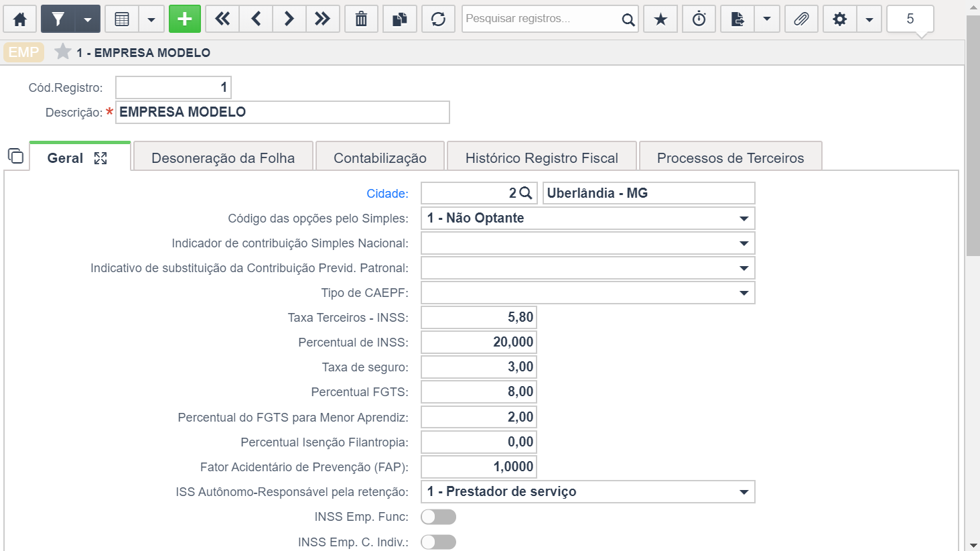
Task: Switch to Processos de Terceiros tab
Action: pos(731,158)
